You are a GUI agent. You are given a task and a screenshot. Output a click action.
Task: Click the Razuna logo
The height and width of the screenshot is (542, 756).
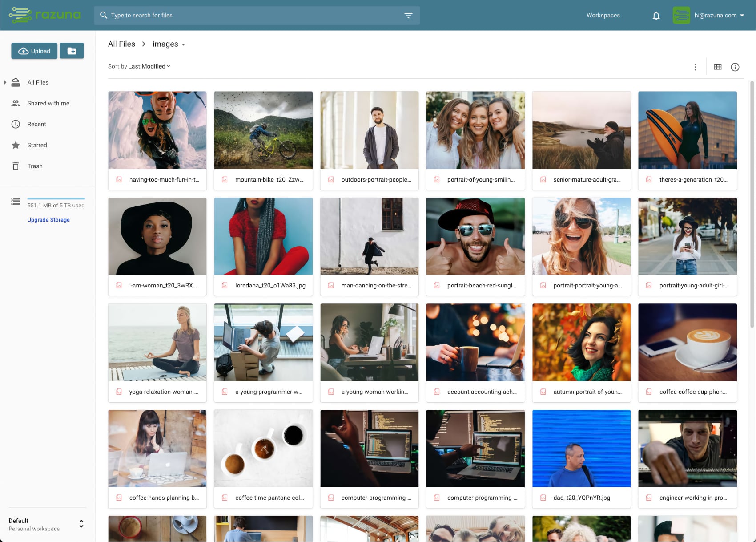point(45,15)
